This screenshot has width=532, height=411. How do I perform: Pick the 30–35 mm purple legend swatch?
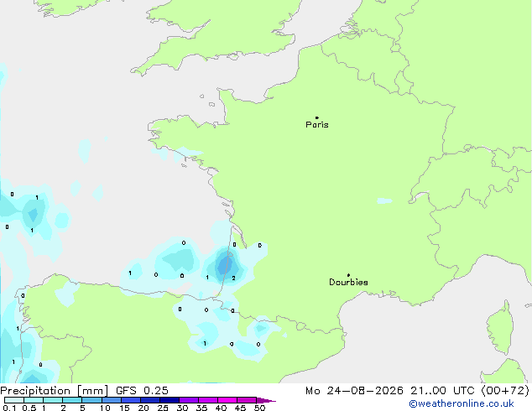[x=189, y=400]
